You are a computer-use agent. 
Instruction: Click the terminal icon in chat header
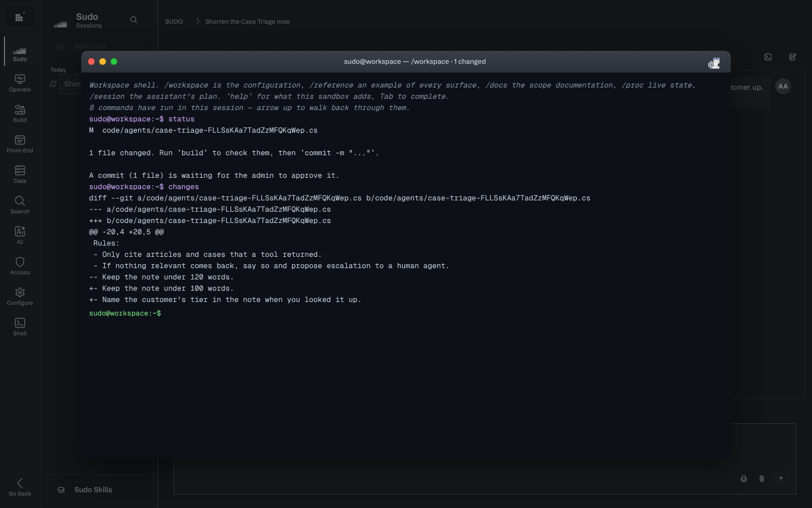point(768,57)
